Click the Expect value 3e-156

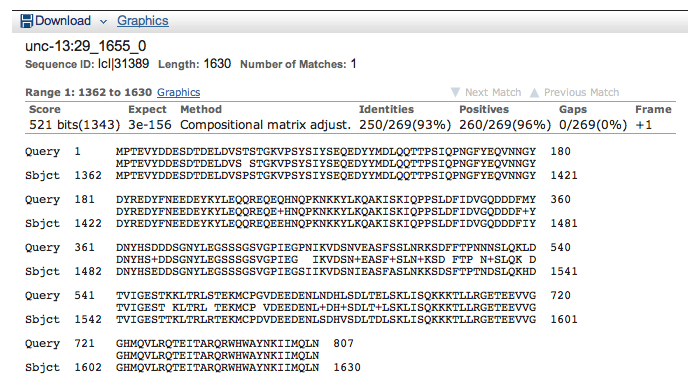pyautogui.click(x=150, y=125)
